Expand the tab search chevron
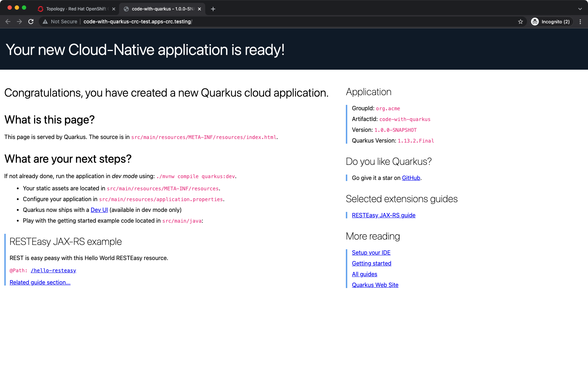 (x=580, y=9)
